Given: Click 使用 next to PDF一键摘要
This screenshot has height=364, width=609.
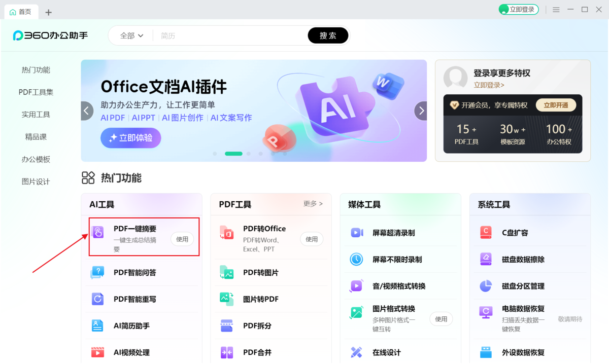Looking at the screenshot, I should click(182, 239).
